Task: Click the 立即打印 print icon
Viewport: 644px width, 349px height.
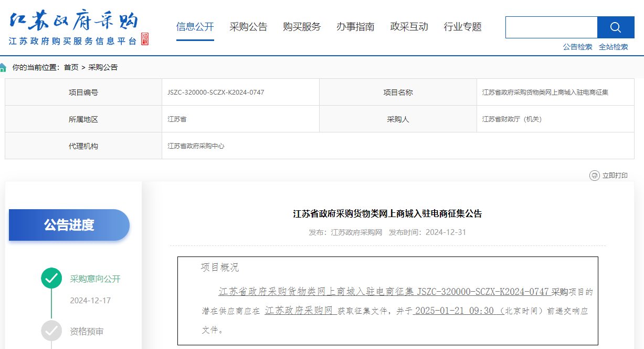Action: (595, 176)
